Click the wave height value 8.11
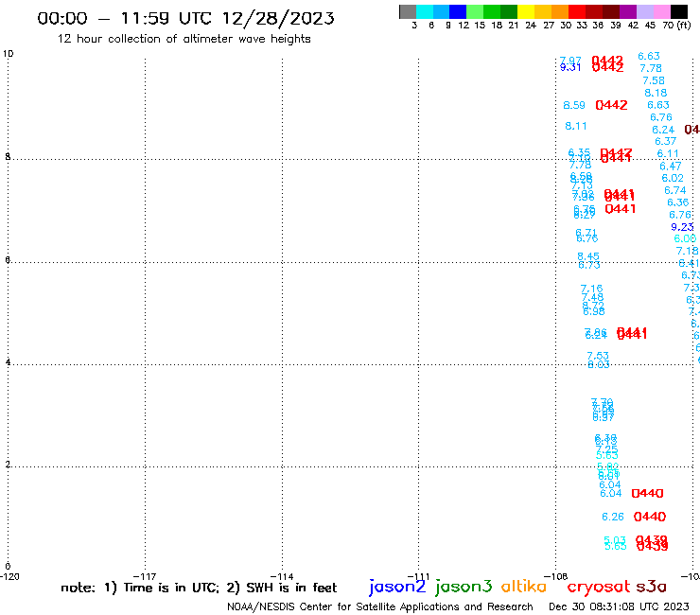The height and width of the screenshot is (615, 700). [x=576, y=127]
